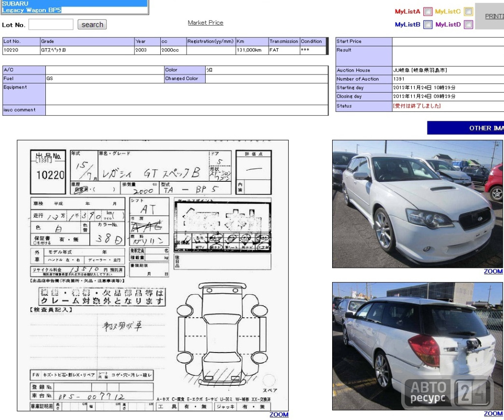Click the OTHER IMAGES button

coord(466,128)
